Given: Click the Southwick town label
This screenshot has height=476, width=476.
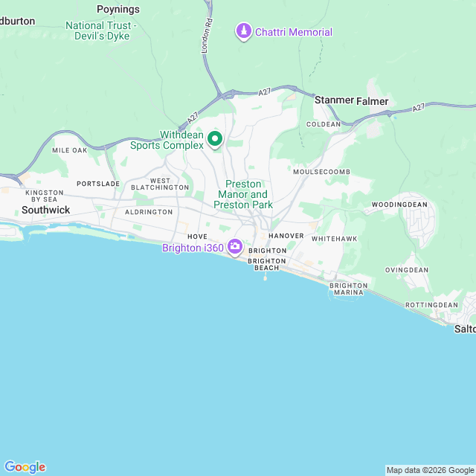Looking at the screenshot, I should 46,210.
